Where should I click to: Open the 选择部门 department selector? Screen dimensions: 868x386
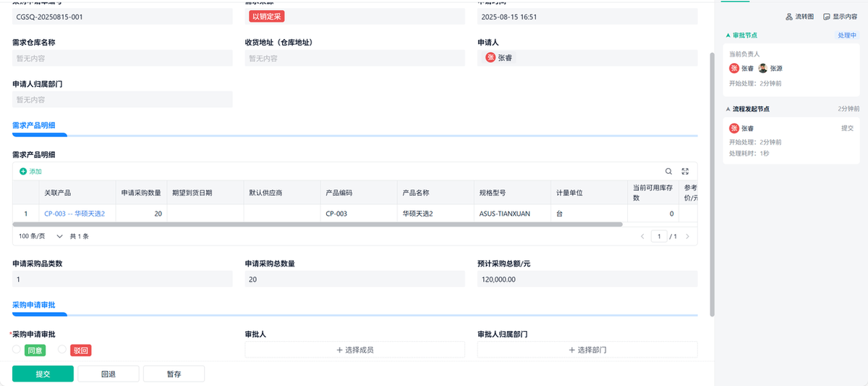point(587,350)
